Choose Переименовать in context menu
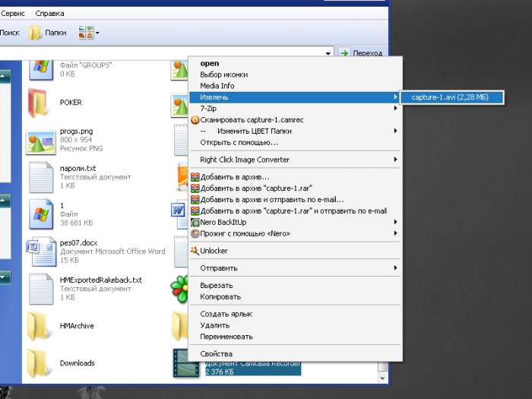 tap(295, 337)
